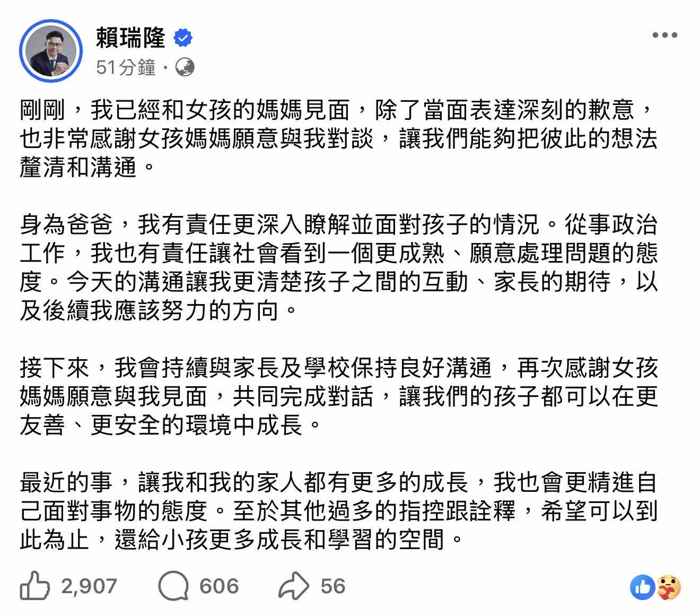Click the share arrow icon

tap(294, 586)
